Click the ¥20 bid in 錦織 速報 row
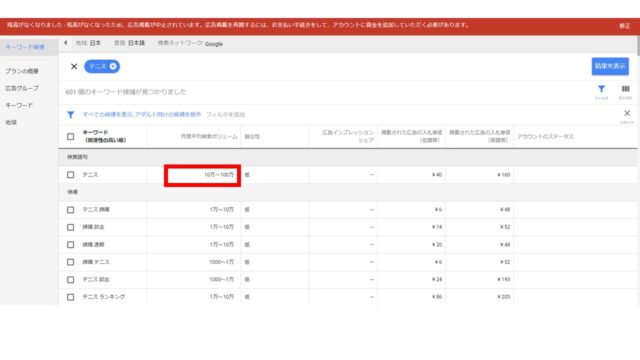Viewport: 640px width, 360px height. (x=437, y=244)
